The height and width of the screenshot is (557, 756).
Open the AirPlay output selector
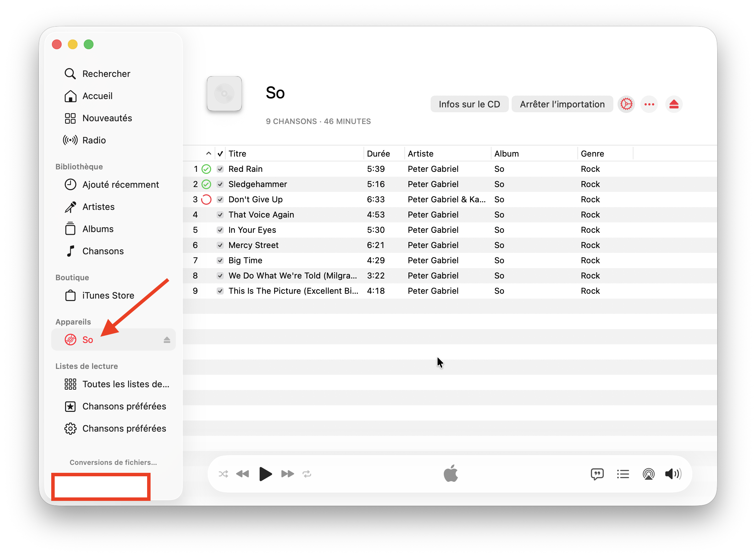click(648, 474)
